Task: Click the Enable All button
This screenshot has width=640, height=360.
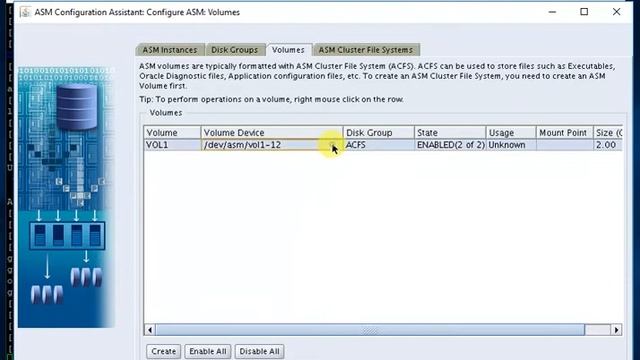Action: pyautogui.click(x=208, y=351)
